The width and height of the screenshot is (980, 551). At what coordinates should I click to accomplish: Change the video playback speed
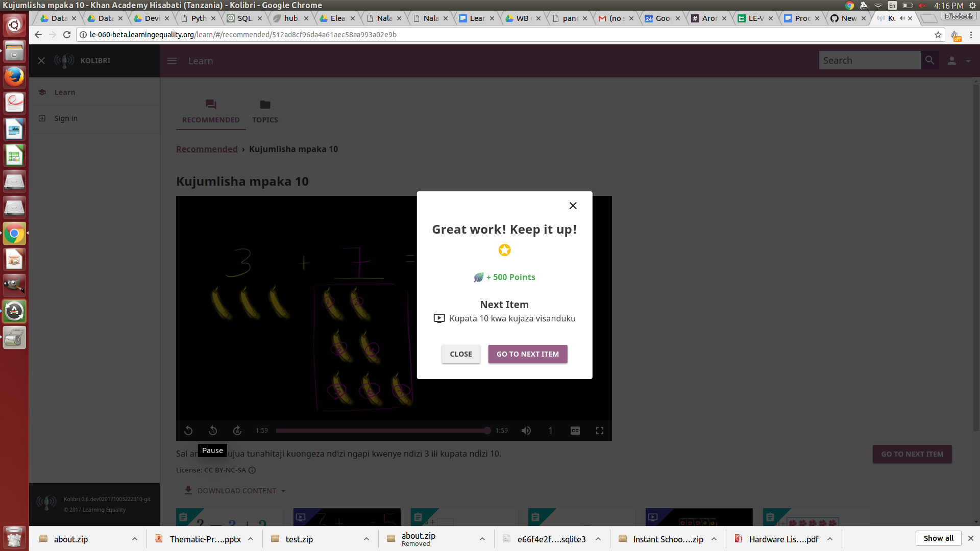550,431
